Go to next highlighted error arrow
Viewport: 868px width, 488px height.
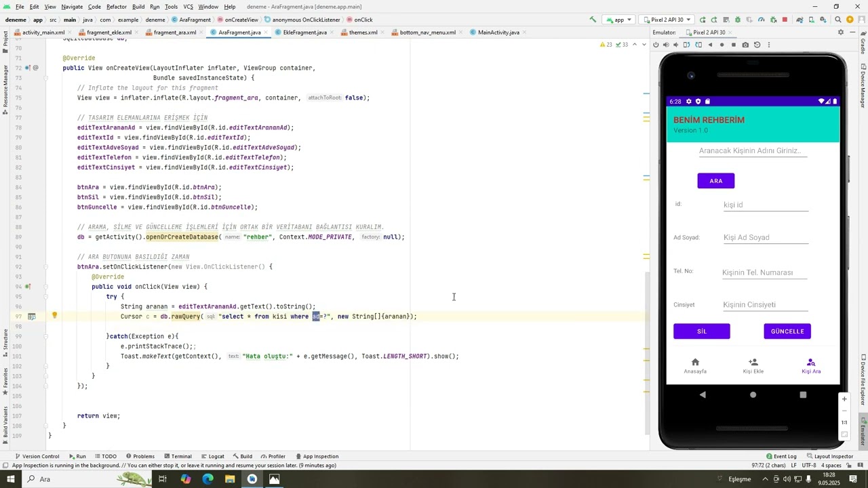coord(644,45)
